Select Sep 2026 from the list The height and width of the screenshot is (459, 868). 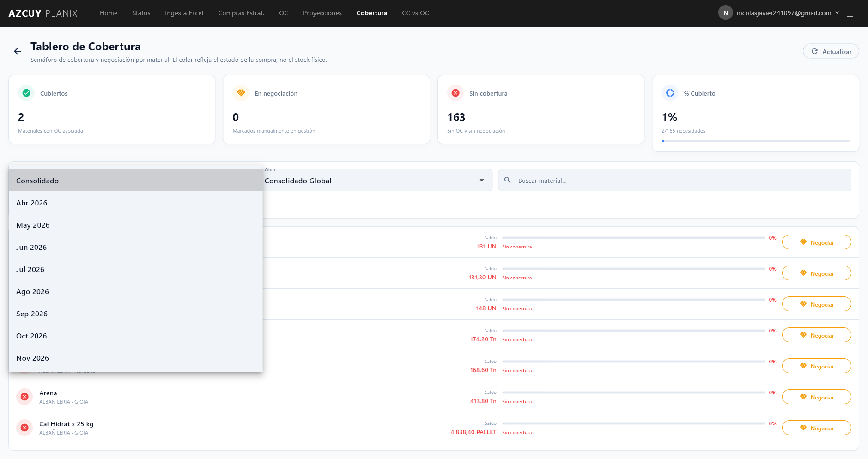tap(136, 314)
